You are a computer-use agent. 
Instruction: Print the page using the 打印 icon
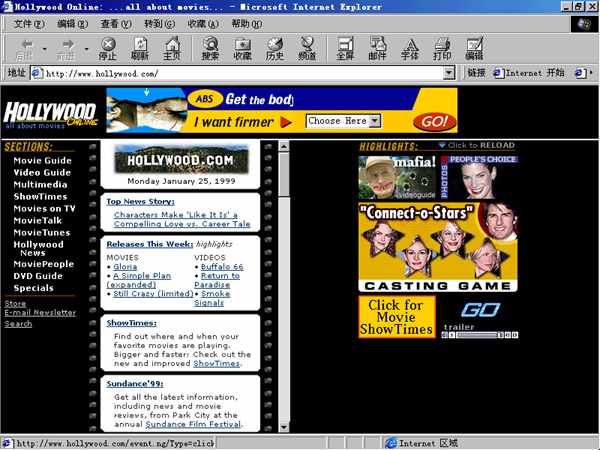(441, 49)
